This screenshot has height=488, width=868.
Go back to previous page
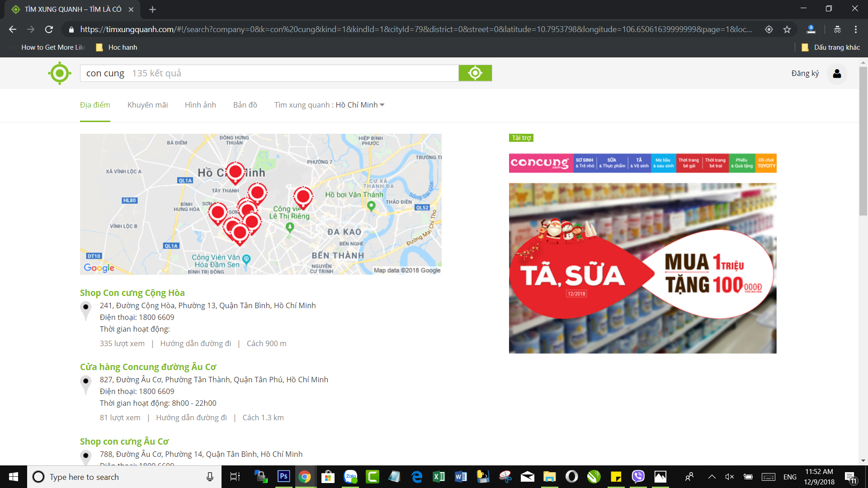[x=13, y=29]
